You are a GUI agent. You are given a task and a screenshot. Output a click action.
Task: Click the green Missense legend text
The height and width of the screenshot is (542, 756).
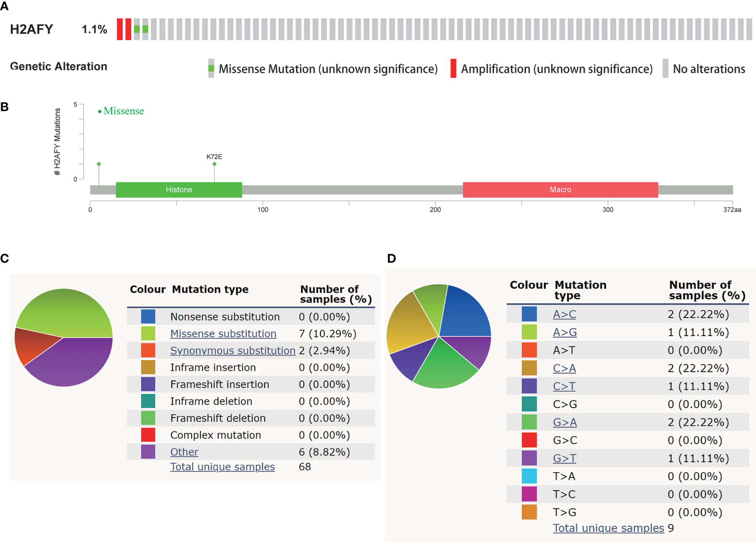(x=123, y=111)
